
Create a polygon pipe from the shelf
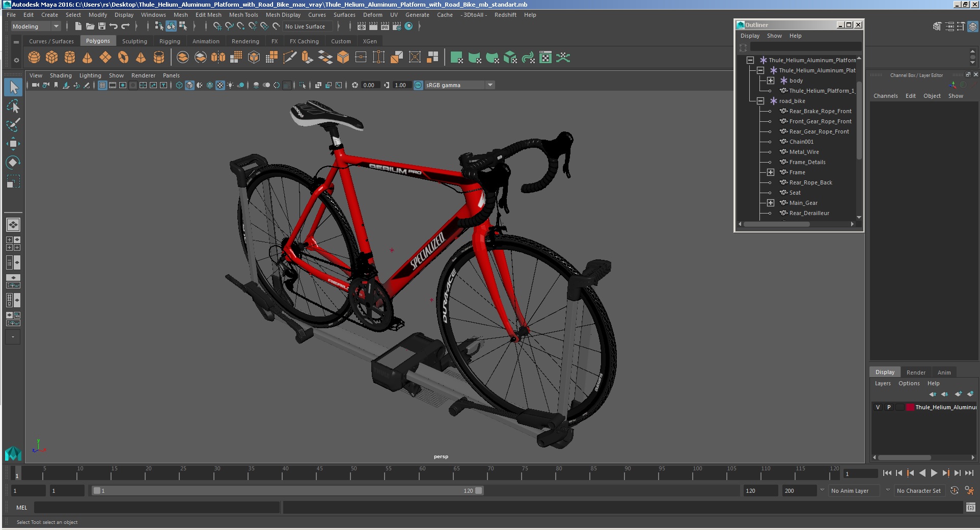(x=159, y=58)
